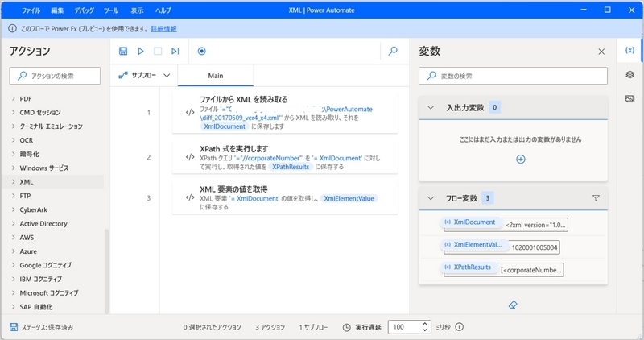Click the stop flow icon
Viewport: 644px width, 340px height.
tap(158, 51)
